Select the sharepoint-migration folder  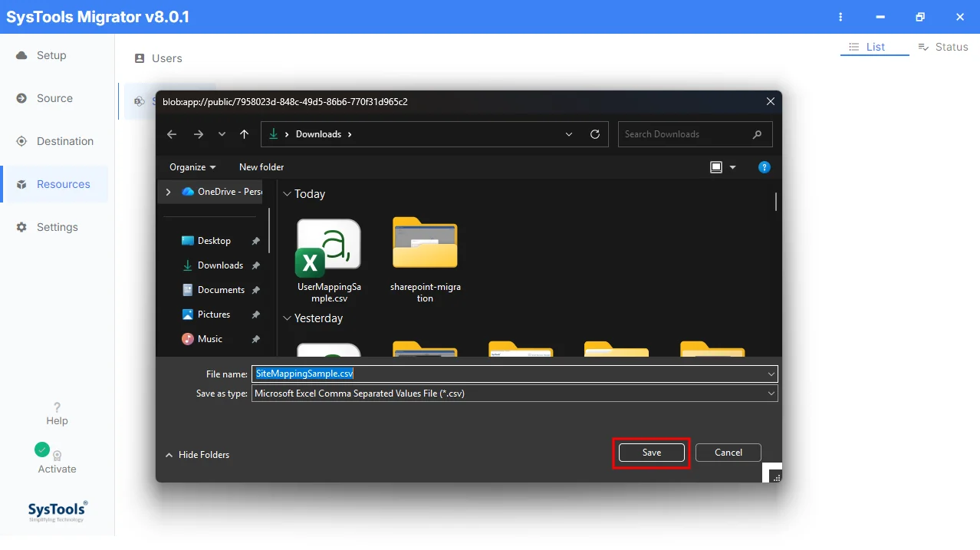[x=425, y=261]
